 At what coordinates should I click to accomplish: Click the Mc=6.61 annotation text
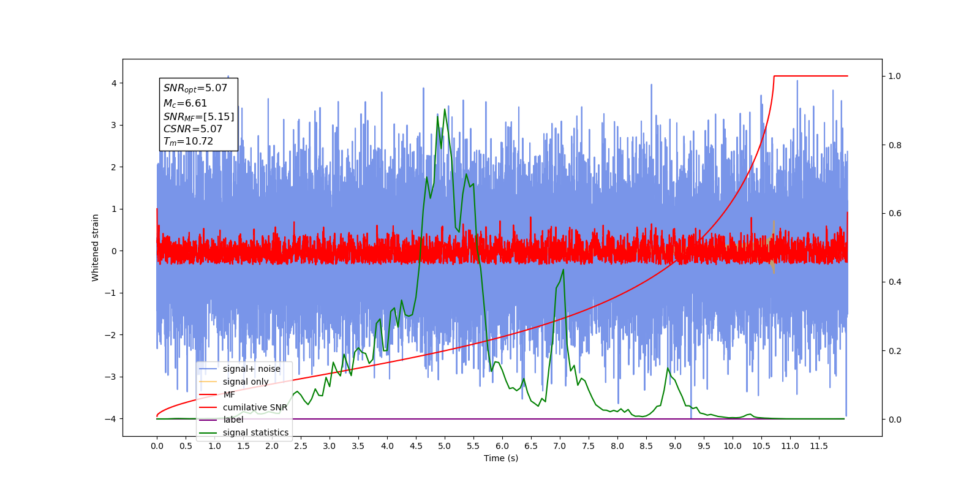pyautogui.click(x=185, y=104)
